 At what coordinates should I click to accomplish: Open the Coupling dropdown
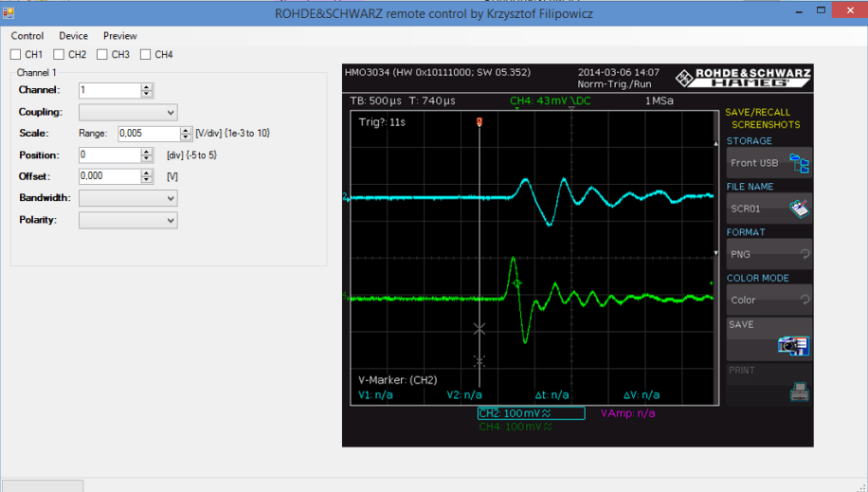[x=128, y=113]
